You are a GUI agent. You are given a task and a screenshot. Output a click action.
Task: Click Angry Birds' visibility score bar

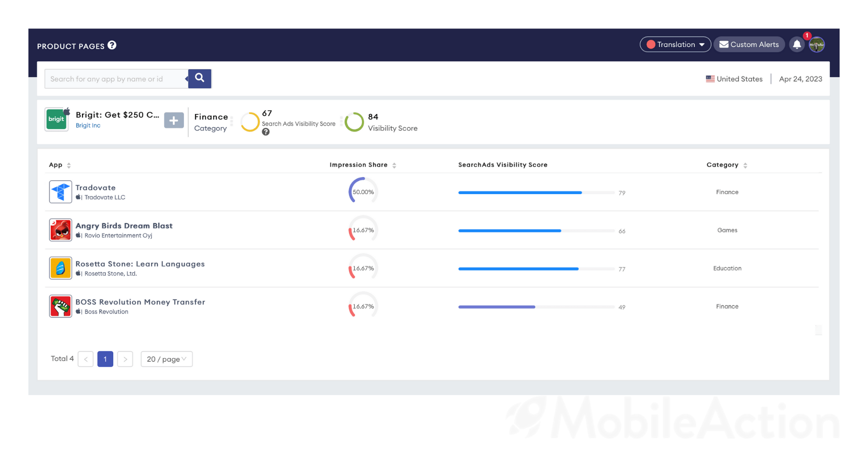(x=536, y=231)
